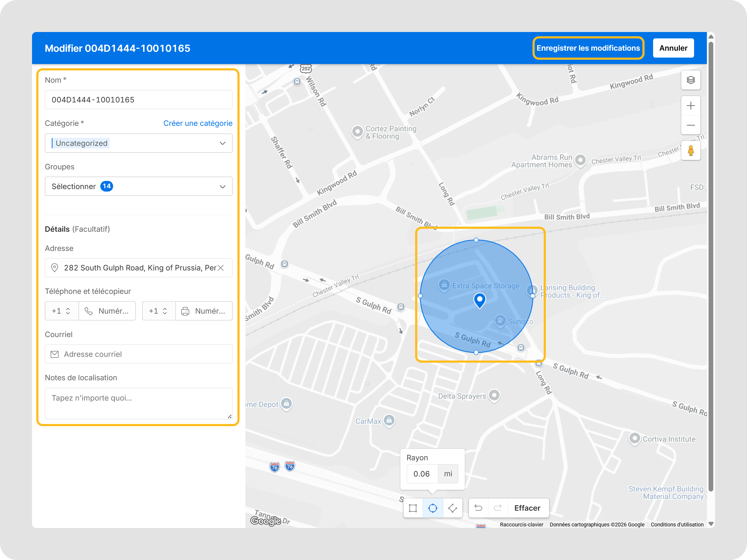This screenshot has height=560, width=747.
Task: Expand the Groupes selector dropdown
Action: pos(138,186)
